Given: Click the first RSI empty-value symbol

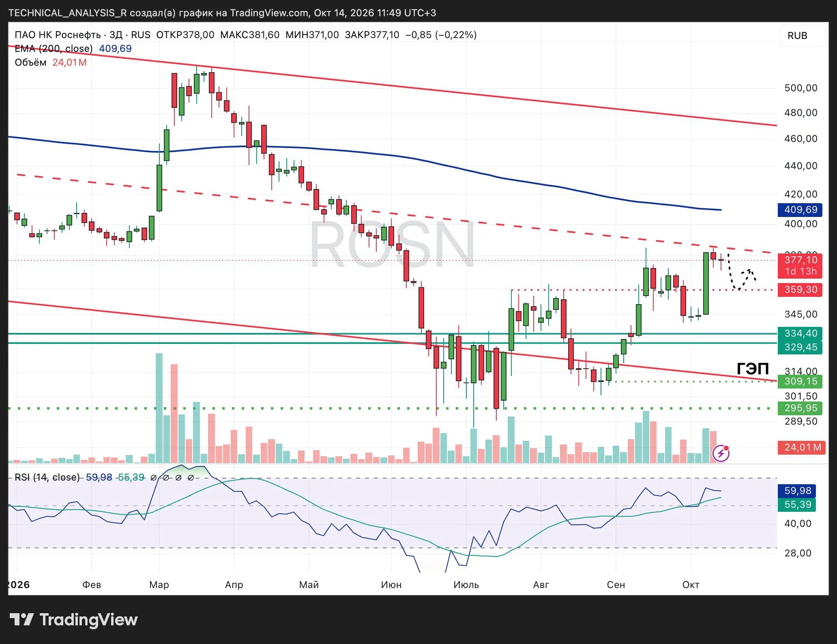Looking at the screenshot, I should pyautogui.click(x=154, y=478).
